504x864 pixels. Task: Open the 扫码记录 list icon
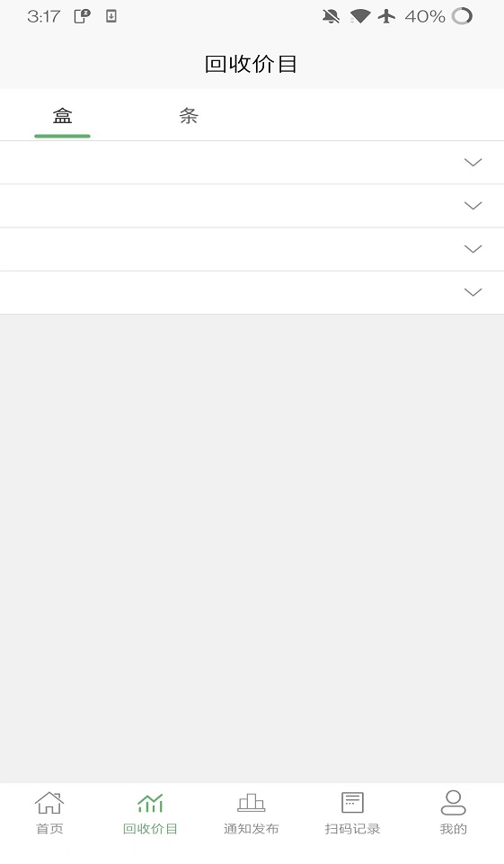point(352,802)
